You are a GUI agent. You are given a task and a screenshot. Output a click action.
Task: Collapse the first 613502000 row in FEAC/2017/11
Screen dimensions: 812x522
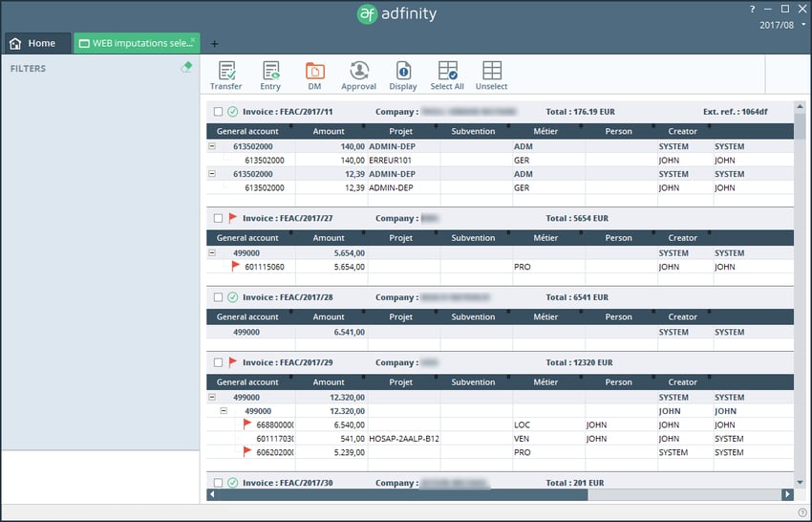point(212,147)
